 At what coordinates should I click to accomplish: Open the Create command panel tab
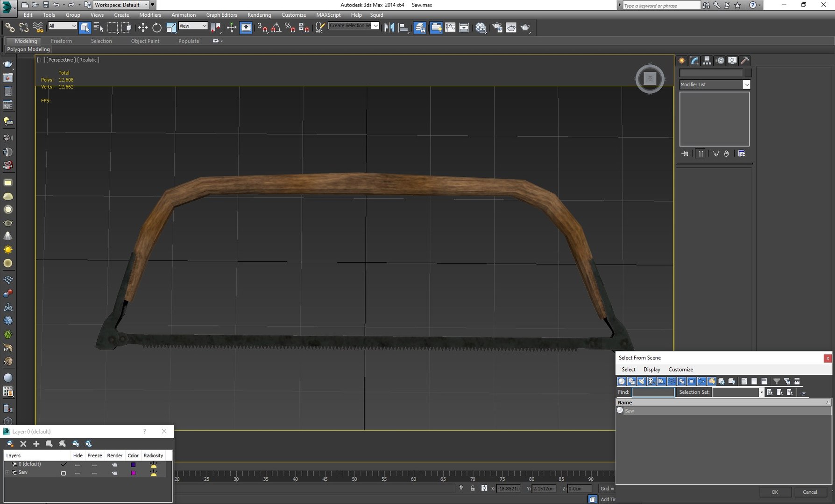click(x=682, y=61)
